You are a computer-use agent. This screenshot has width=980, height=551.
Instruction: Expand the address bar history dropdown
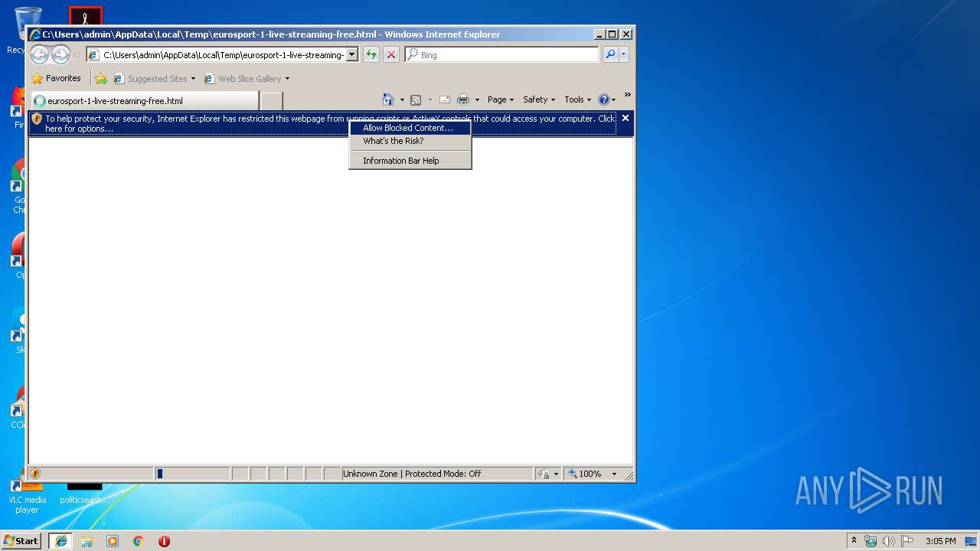[x=352, y=54]
